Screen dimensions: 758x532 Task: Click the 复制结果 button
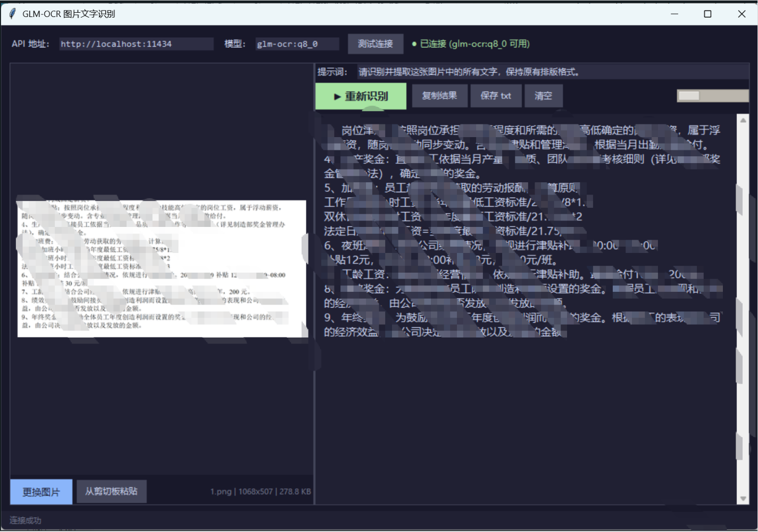click(439, 96)
